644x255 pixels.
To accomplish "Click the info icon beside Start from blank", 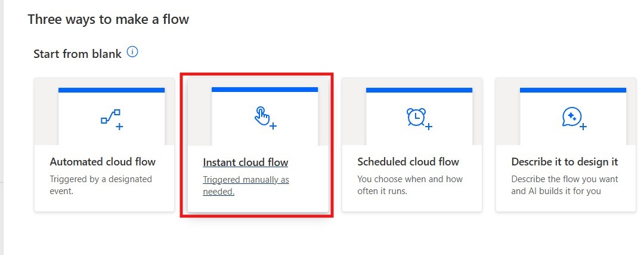I will tap(132, 53).
